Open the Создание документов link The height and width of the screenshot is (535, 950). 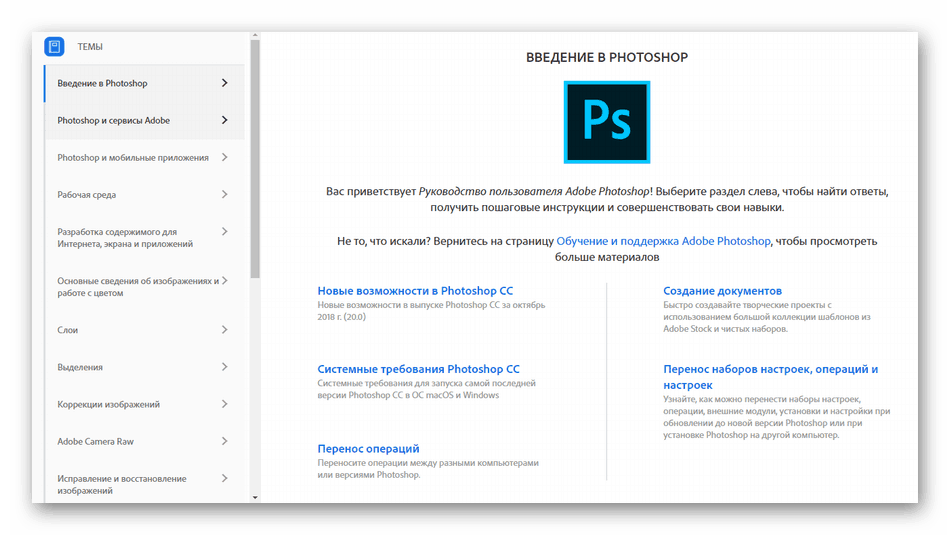[722, 290]
